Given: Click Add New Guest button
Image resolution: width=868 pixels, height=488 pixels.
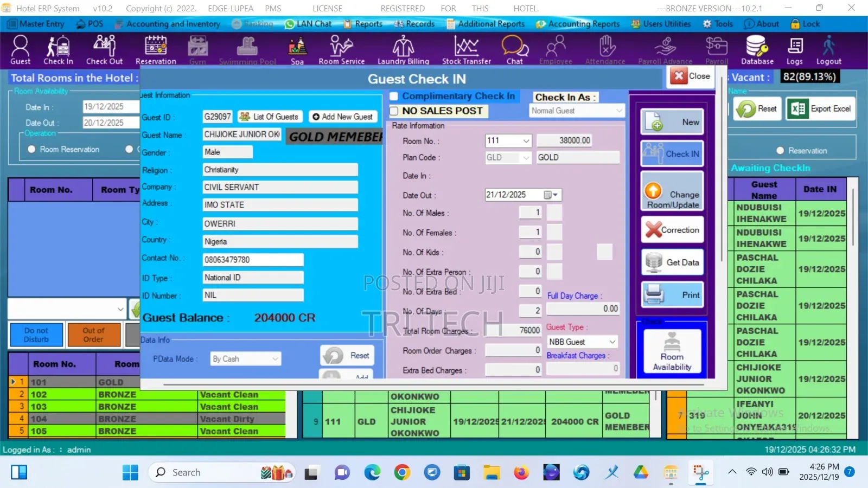Looking at the screenshot, I should pos(342,117).
